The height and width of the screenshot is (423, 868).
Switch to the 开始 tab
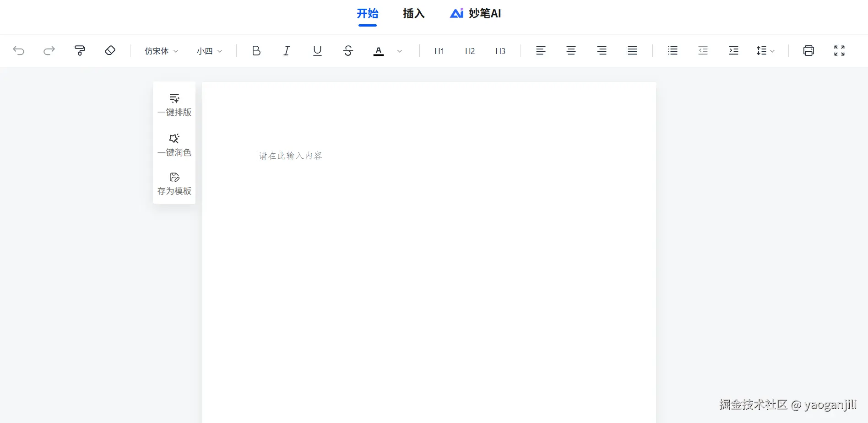(368, 14)
